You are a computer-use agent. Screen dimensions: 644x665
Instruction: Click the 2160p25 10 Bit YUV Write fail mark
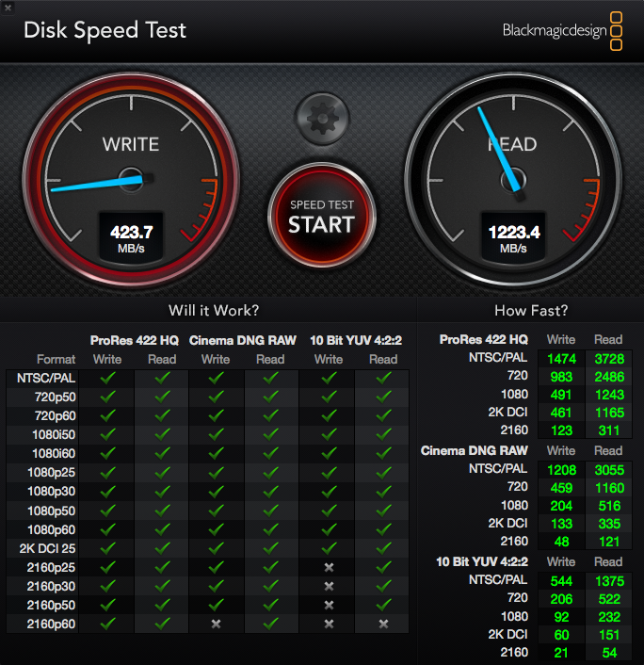[x=329, y=567]
